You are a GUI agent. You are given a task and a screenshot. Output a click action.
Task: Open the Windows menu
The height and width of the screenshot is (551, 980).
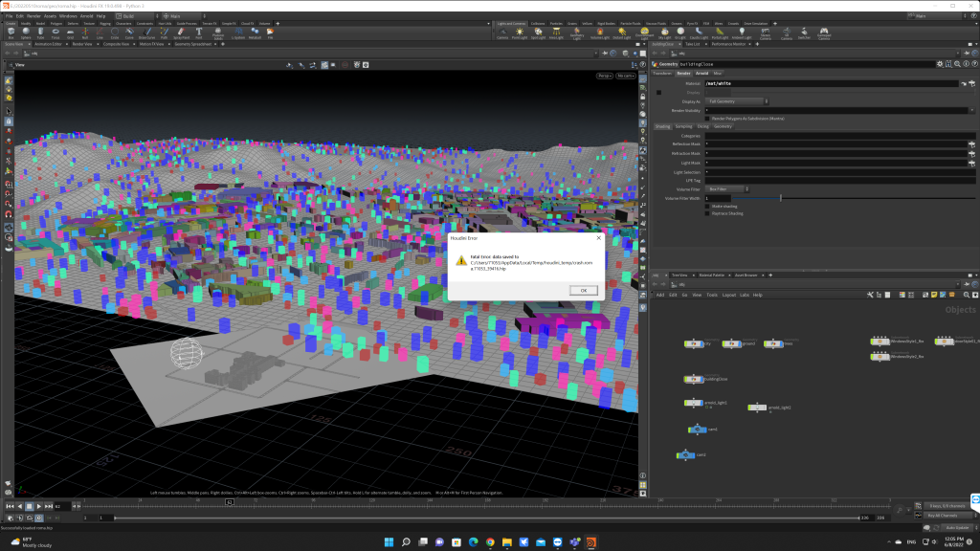pos(68,16)
